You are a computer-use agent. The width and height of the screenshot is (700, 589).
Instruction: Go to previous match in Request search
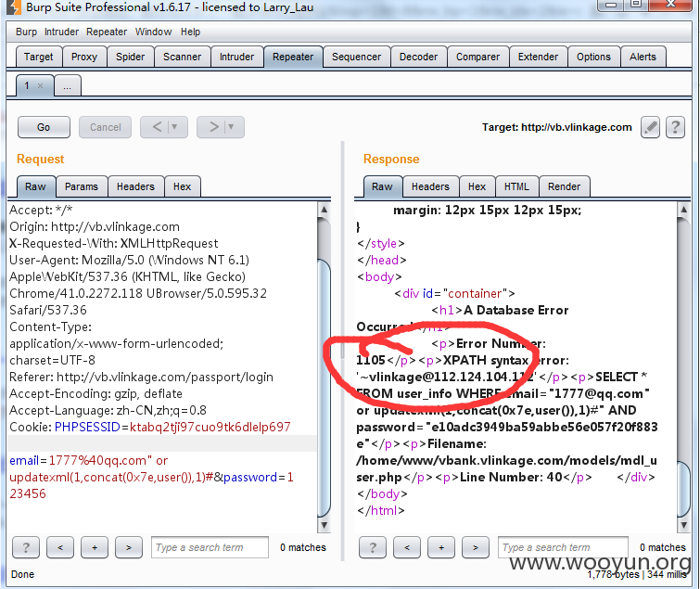(60, 547)
